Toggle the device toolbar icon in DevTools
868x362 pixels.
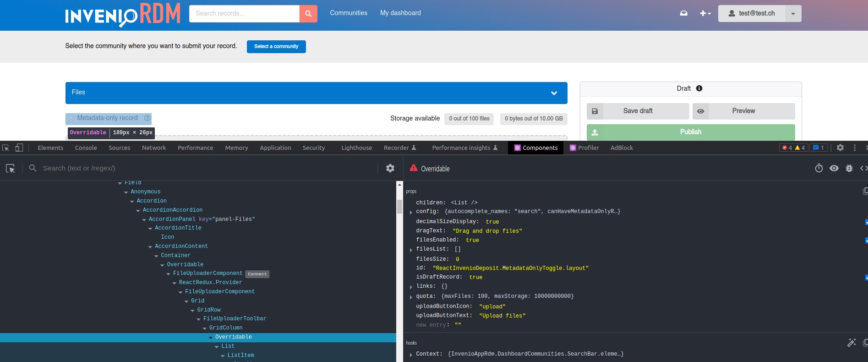(19, 148)
